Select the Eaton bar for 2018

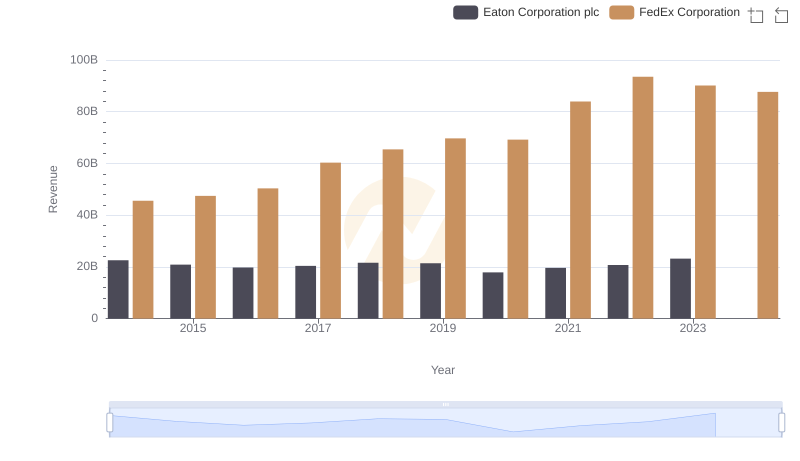click(368, 291)
